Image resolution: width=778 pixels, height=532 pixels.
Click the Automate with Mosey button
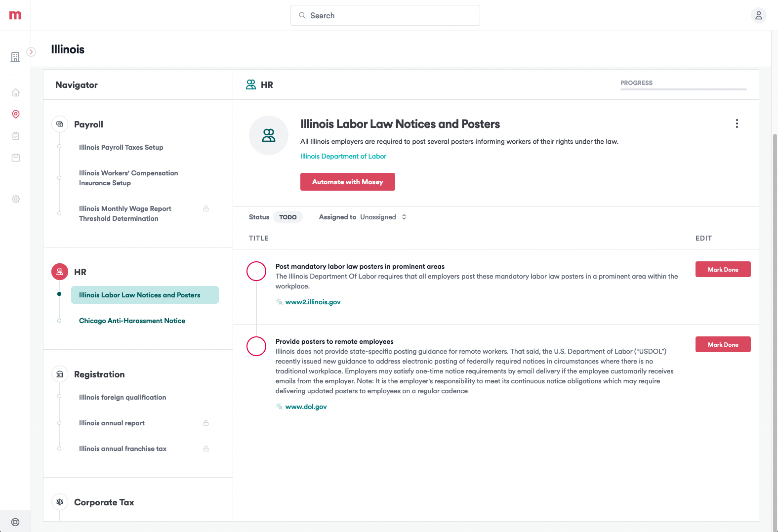pyautogui.click(x=347, y=182)
